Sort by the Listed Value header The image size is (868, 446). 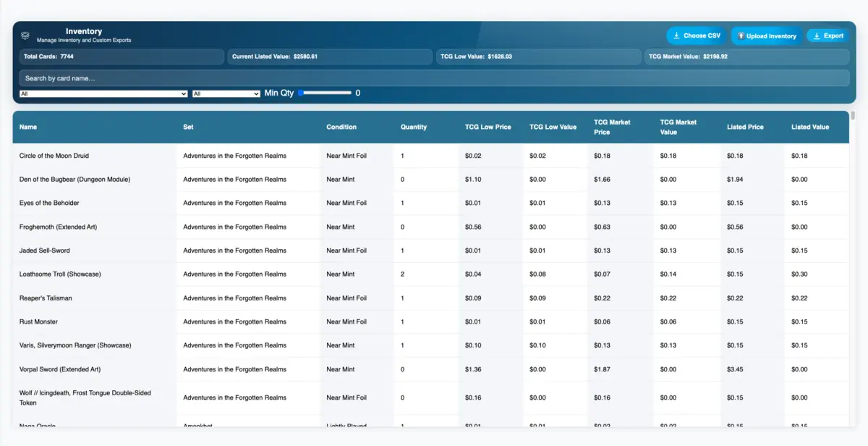810,127
